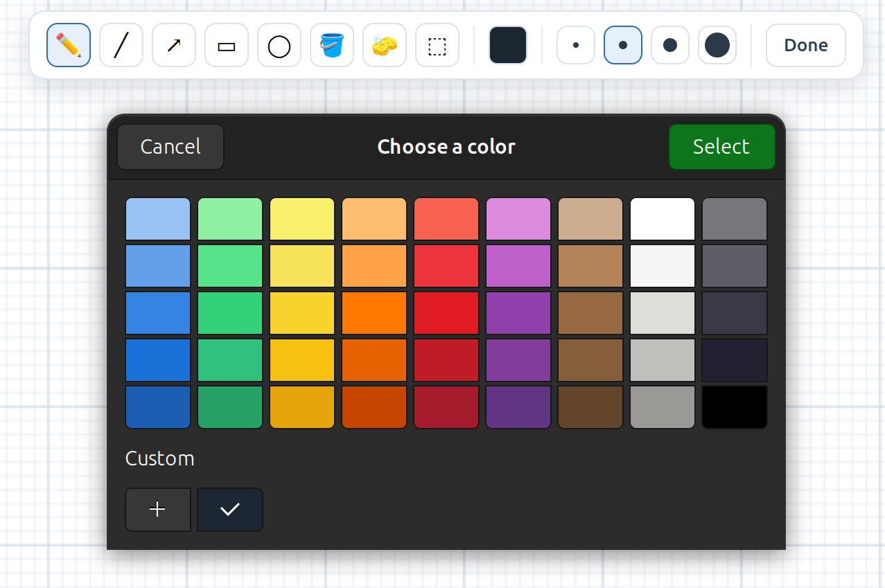The height and width of the screenshot is (588, 885).
Task: Pick the darkest yellow amber swatch
Action: click(x=302, y=407)
